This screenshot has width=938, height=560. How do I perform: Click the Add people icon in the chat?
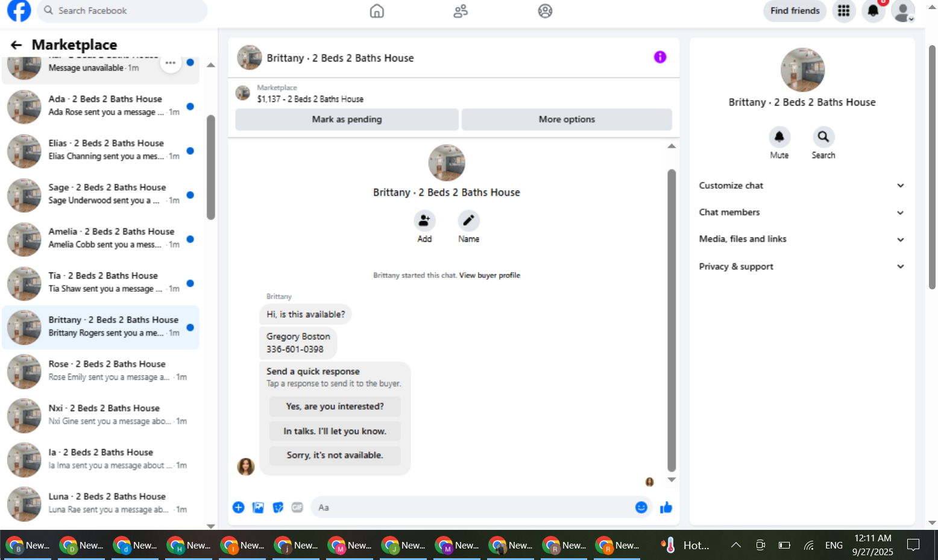point(424,221)
